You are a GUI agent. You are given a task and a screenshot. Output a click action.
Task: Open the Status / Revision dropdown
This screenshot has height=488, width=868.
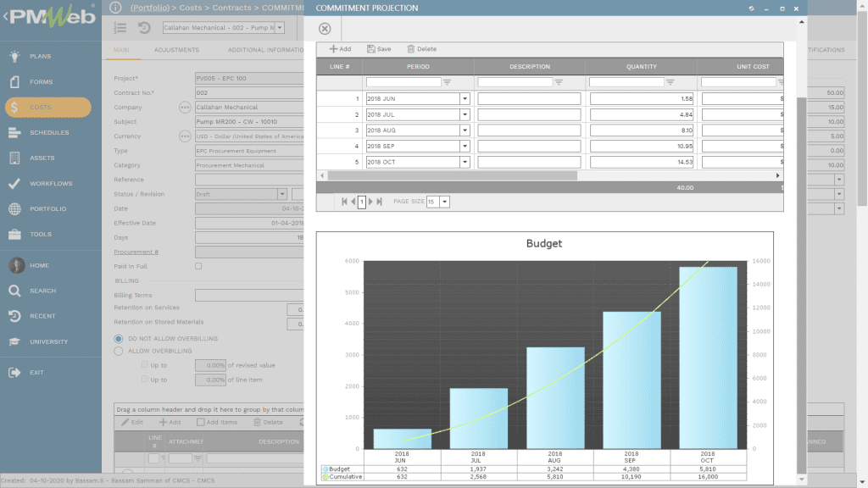pos(282,194)
